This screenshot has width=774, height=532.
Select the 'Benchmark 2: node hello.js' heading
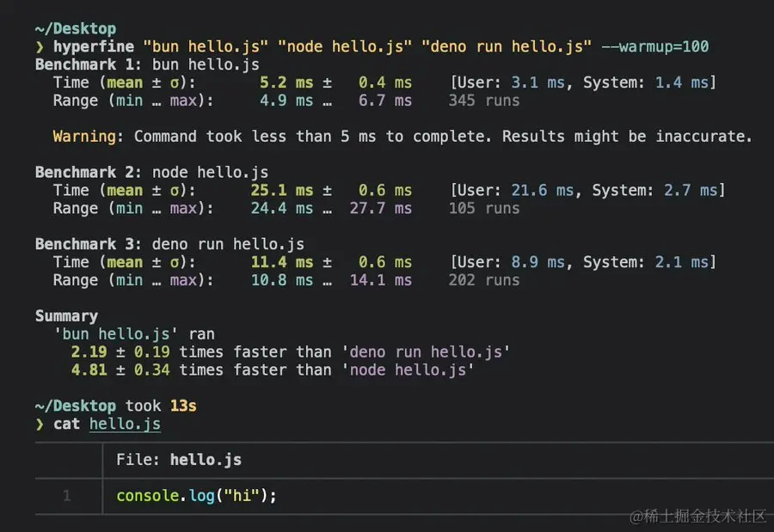151,172
